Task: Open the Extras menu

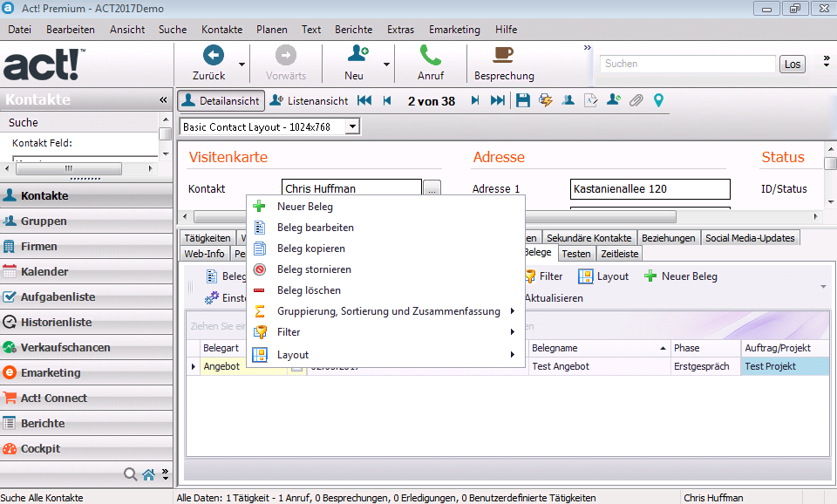Action: [400, 30]
